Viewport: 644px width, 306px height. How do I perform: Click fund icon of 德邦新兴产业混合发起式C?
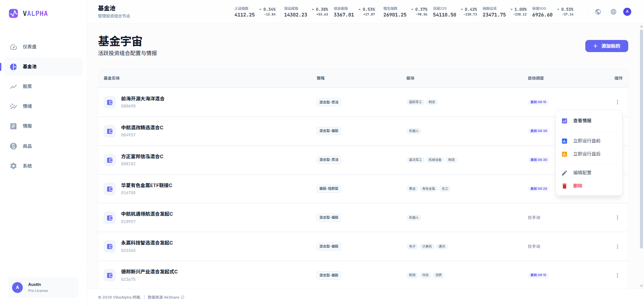[110, 275]
